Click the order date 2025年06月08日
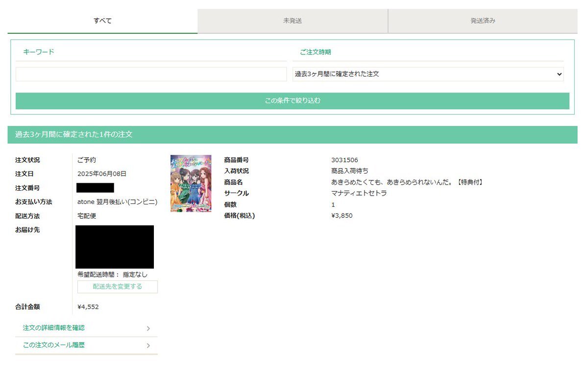This screenshot has height=376, width=588. [x=102, y=174]
